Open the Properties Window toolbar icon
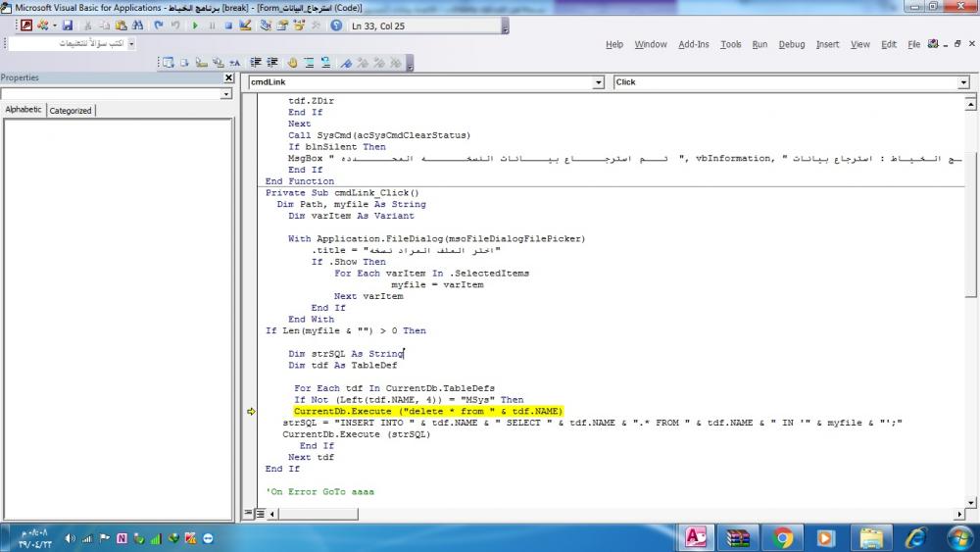This screenshot has width=980, height=552. [282, 25]
